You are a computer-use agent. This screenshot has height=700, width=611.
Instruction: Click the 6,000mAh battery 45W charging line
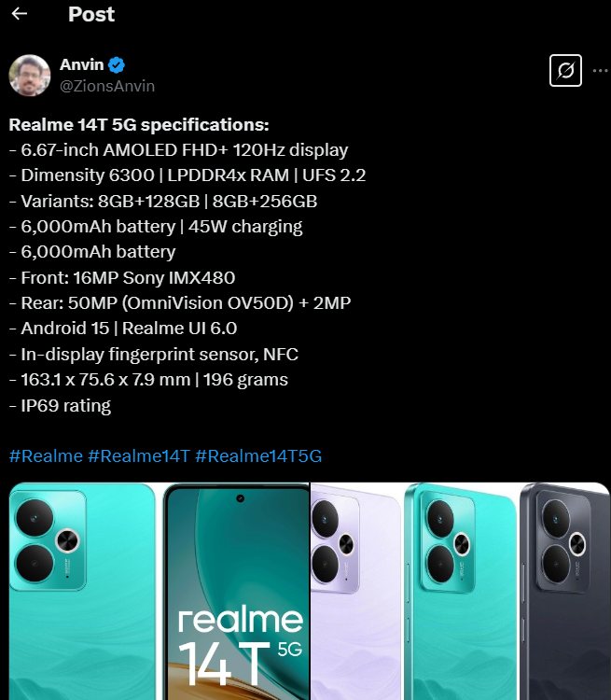point(156,227)
